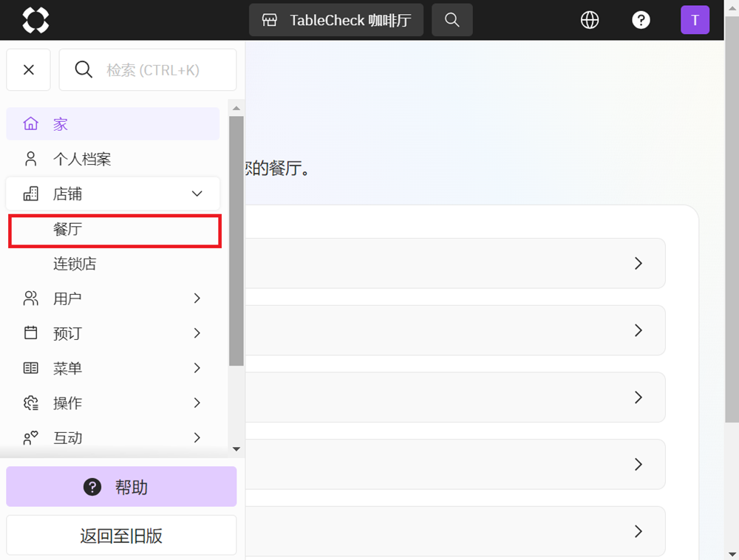Close the sidebar with the X button
The image size is (739, 560).
point(28,69)
